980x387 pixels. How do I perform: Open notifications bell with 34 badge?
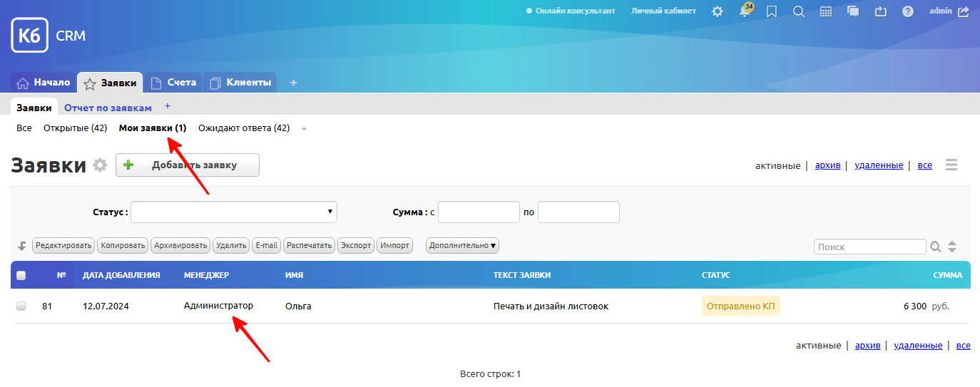click(x=744, y=11)
